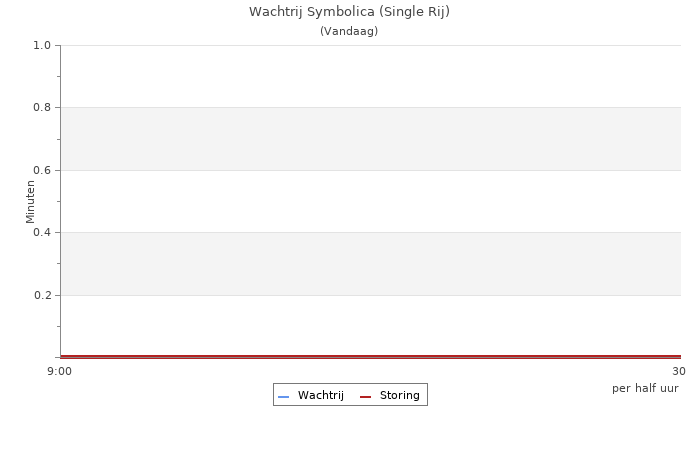700x450 pixels.
Task: Click the (Vandaag) subtitle
Action: point(349,31)
